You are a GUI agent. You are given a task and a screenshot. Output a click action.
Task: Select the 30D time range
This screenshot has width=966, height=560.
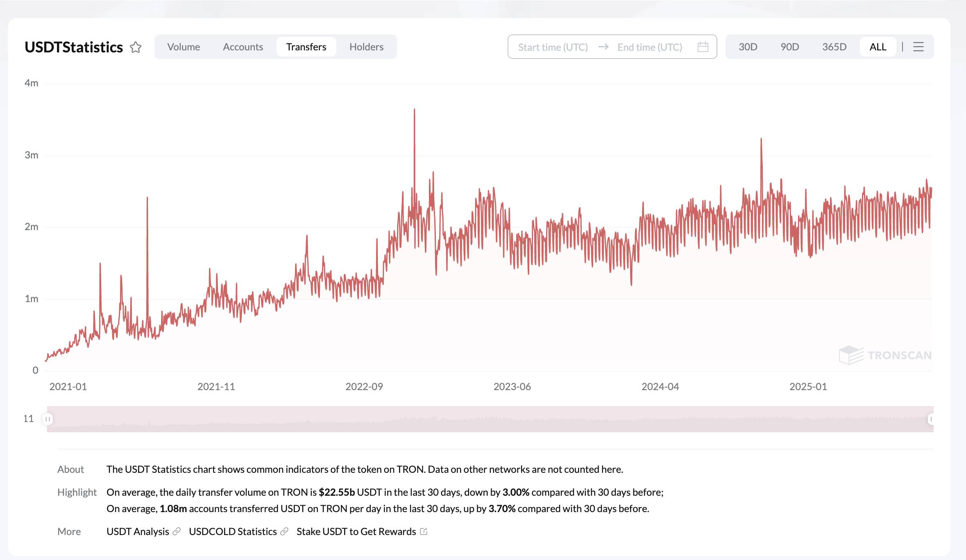(x=748, y=47)
